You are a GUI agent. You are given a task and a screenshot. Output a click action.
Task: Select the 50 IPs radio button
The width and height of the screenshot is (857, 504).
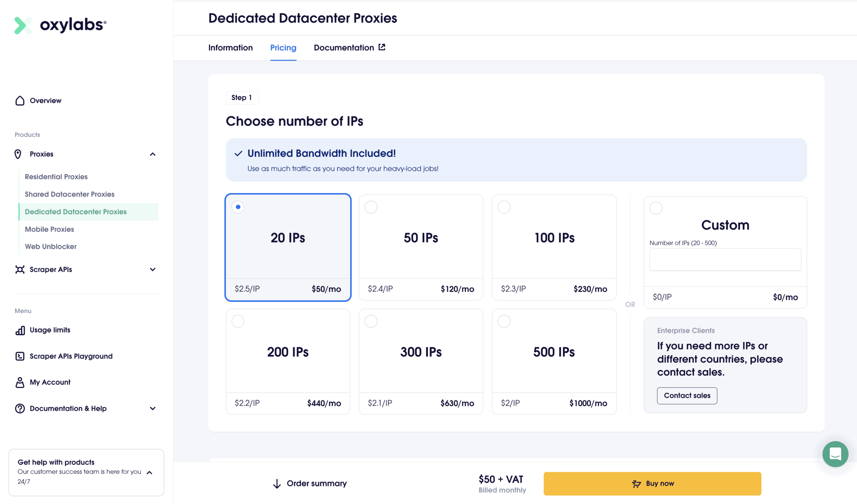point(371,207)
